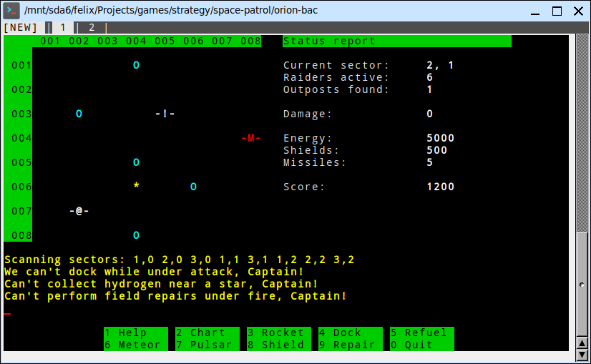591x364 pixels.
Task: Click the Shields value 500
Action: 437,150
